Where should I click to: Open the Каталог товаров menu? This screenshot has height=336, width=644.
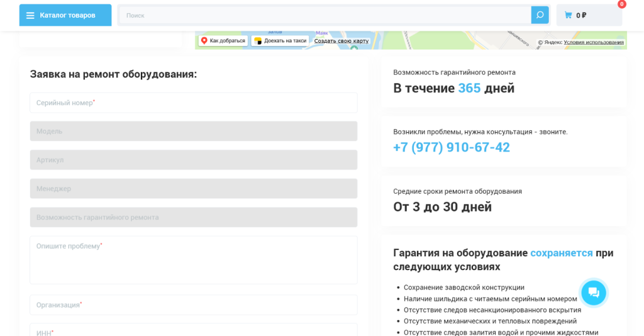65,15
